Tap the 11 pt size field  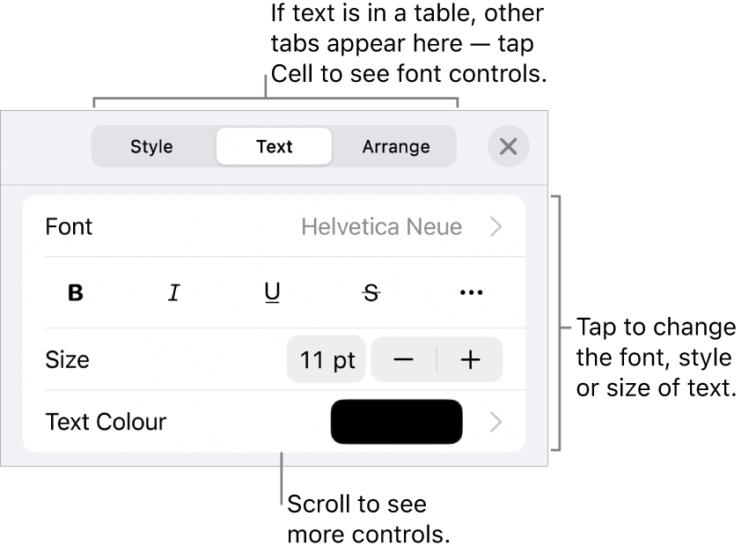point(327,359)
